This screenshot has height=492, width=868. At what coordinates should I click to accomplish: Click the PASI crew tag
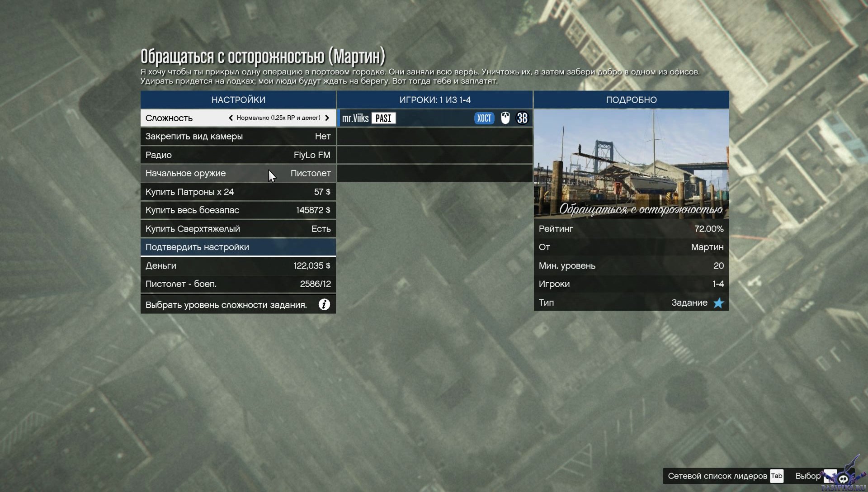(383, 118)
